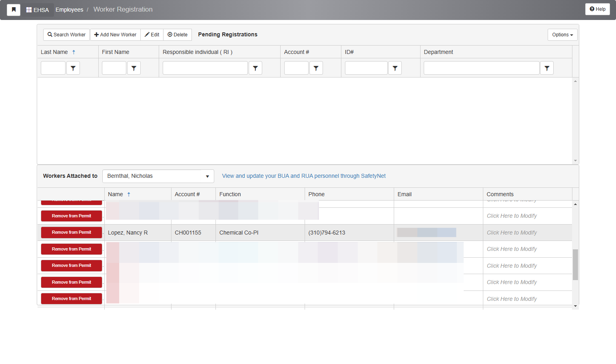The height and width of the screenshot is (364, 616).
Task: Click the Delete button
Action: [x=177, y=35]
